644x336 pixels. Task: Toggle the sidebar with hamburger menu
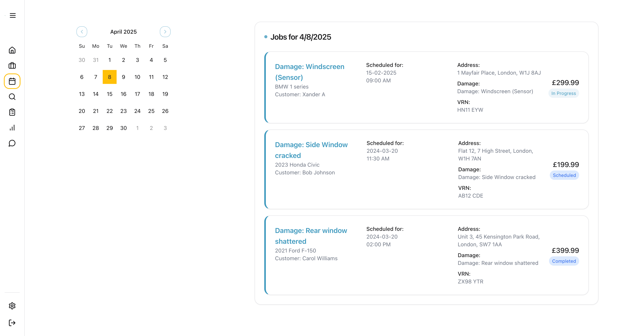(13, 15)
